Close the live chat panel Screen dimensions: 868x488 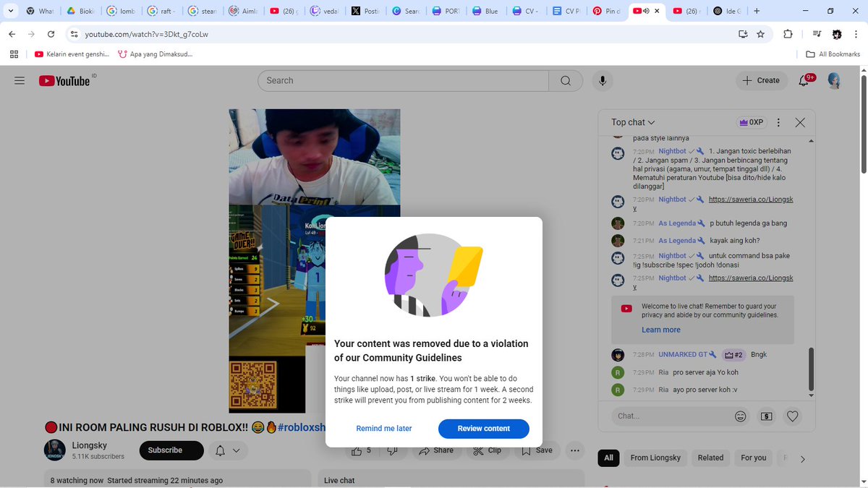tap(800, 122)
